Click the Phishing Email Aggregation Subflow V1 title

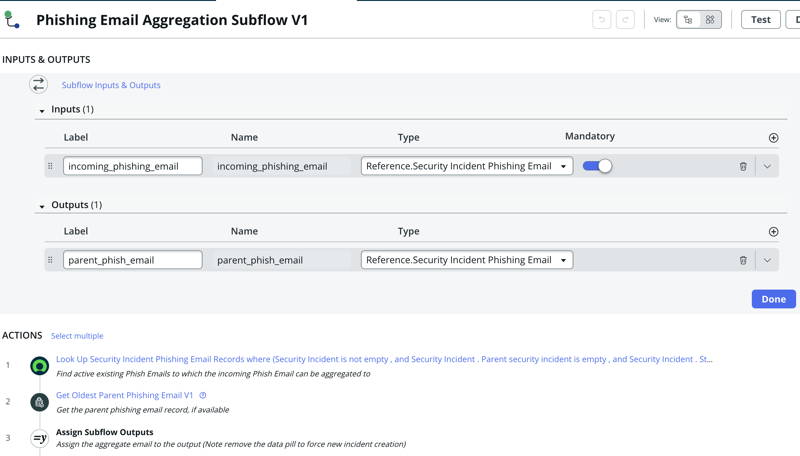[172, 20]
